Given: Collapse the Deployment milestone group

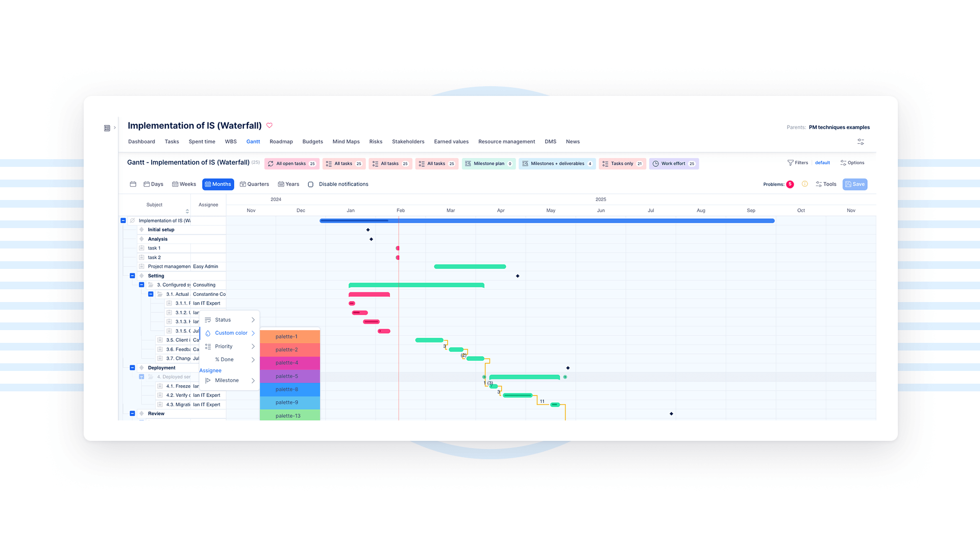Looking at the screenshot, I should tap(132, 368).
